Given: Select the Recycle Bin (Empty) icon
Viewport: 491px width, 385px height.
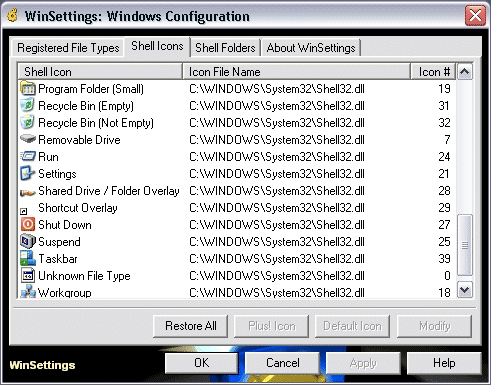Looking at the screenshot, I should [28, 105].
